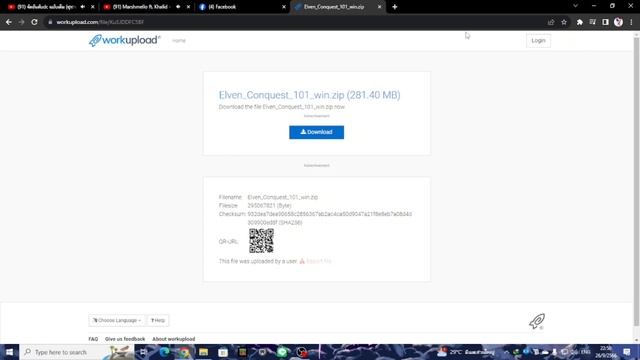Click the rocket scroll-to-top icon
Image resolution: width=640 pixels, height=360 pixels.
coord(537,321)
